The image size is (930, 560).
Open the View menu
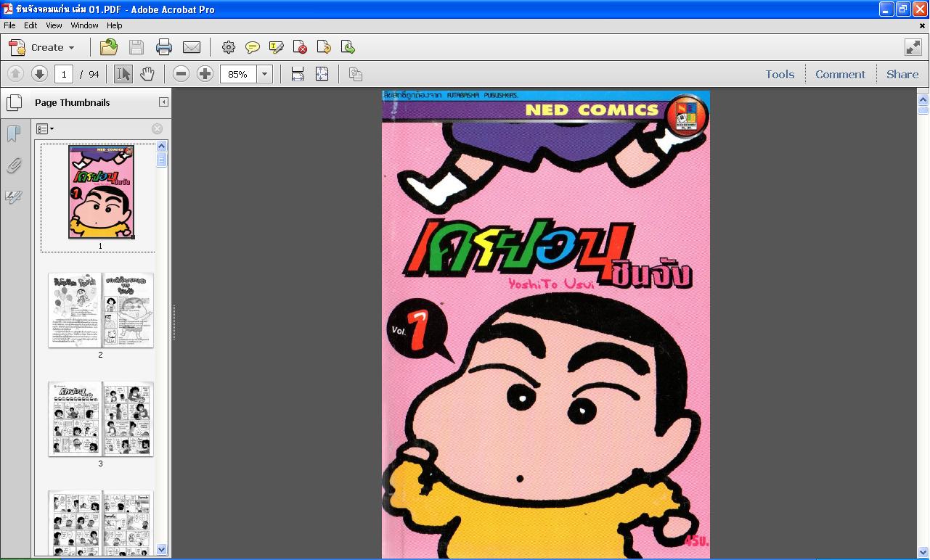point(54,25)
